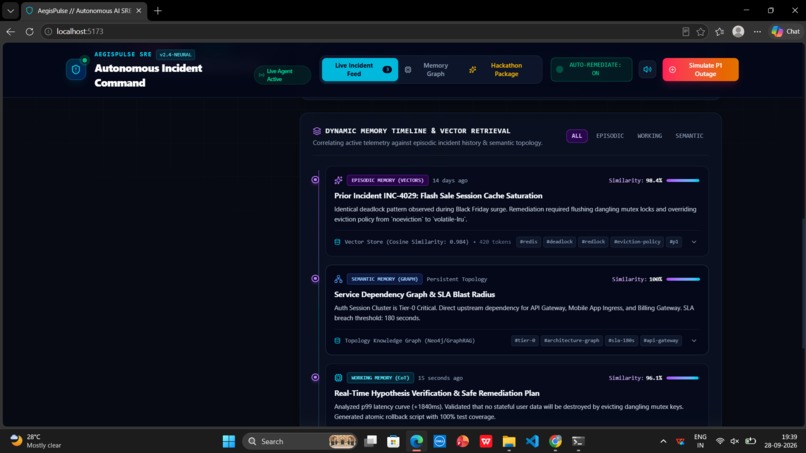This screenshot has height=453, width=806.
Task: Click the Prior Incident INC-4029 title
Action: tap(438, 196)
